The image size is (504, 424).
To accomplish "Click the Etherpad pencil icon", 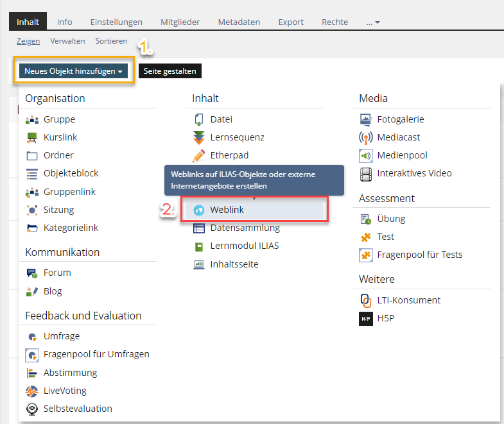I will point(199,155).
